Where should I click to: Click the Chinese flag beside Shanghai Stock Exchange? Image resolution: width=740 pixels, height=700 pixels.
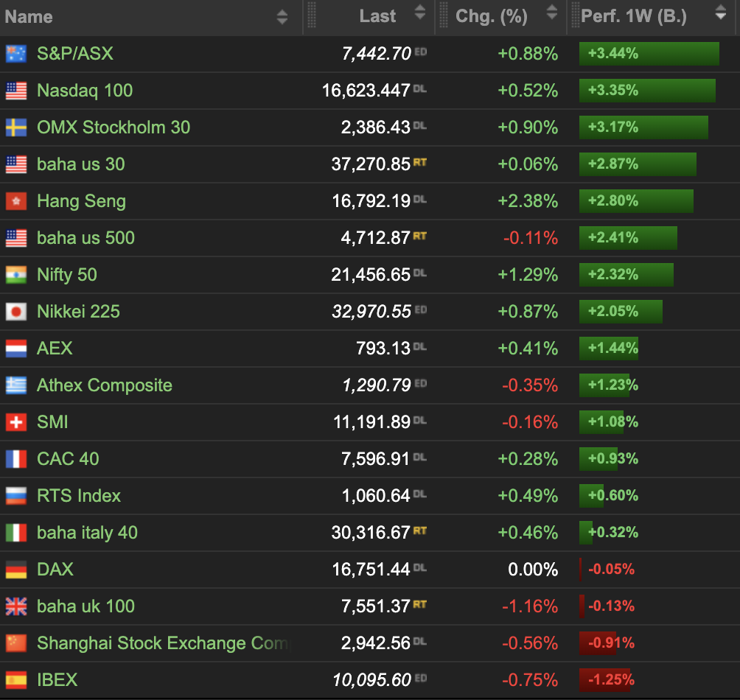[x=16, y=643]
